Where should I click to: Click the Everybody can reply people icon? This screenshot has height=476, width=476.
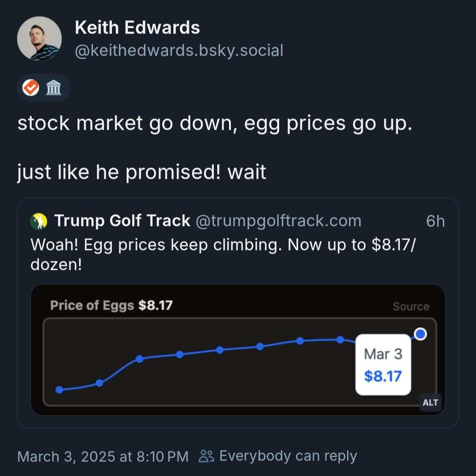click(x=206, y=456)
